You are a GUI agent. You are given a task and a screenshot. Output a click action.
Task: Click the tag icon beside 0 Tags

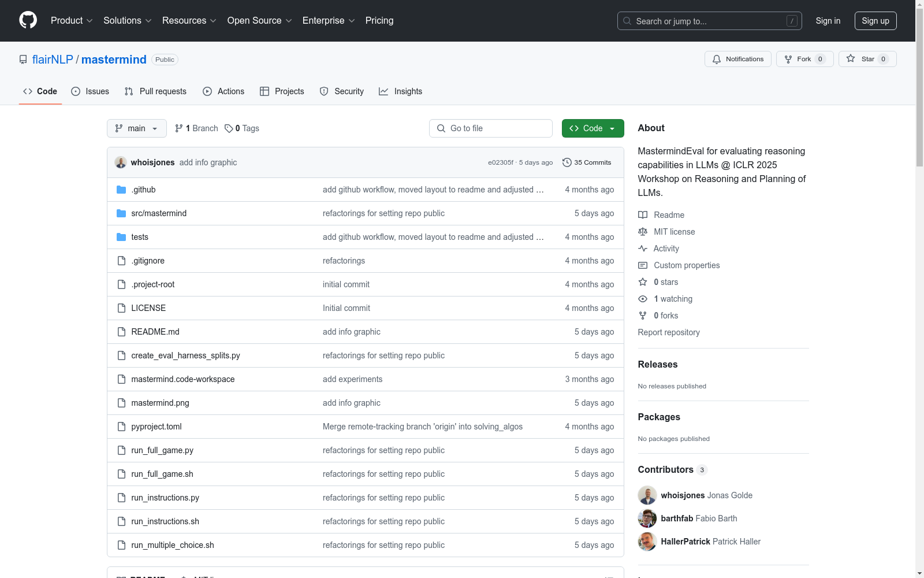tap(229, 128)
